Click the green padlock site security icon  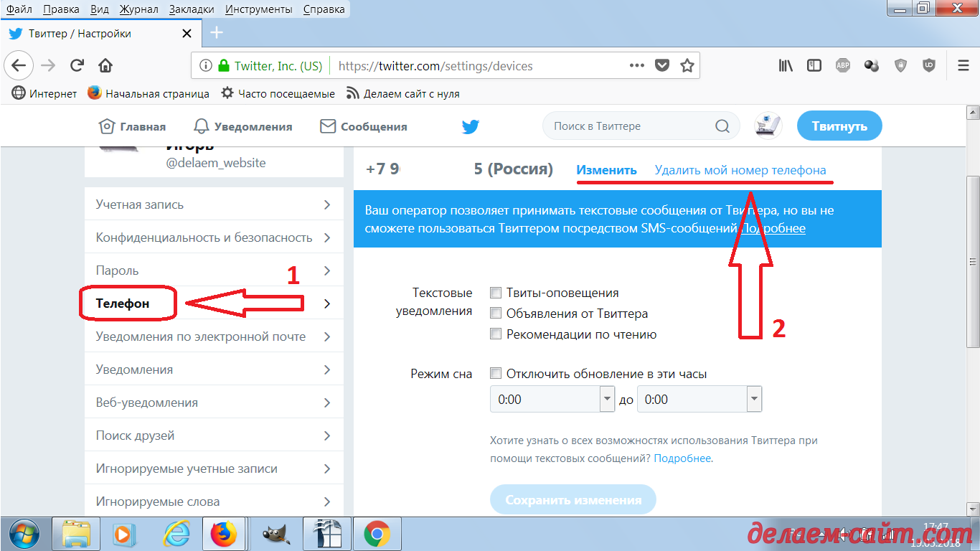(x=223, y=66)
